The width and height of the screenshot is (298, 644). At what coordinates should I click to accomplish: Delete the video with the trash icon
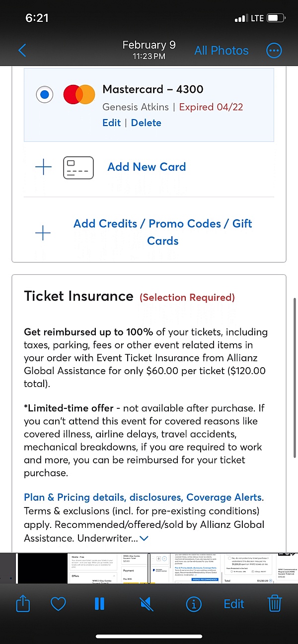(x=275, y=603)
